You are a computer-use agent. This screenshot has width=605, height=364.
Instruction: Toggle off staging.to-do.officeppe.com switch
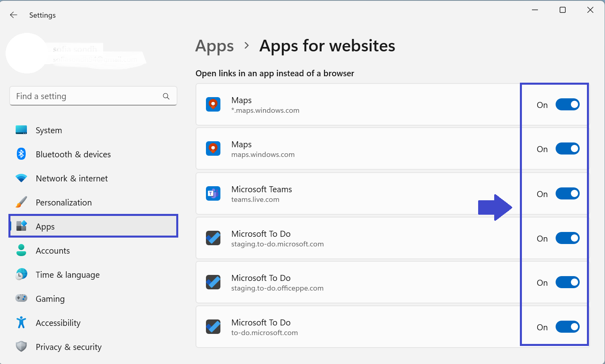(567, 283)
